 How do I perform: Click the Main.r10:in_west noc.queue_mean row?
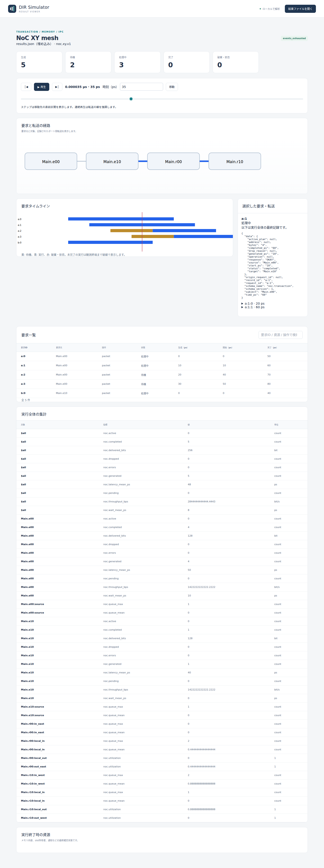(x=162, y=784)
